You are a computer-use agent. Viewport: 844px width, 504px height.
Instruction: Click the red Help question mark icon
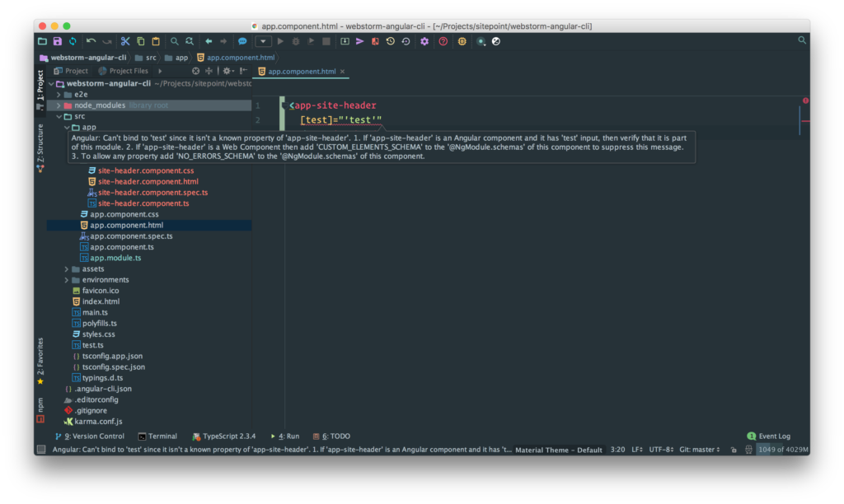point(443,41)
